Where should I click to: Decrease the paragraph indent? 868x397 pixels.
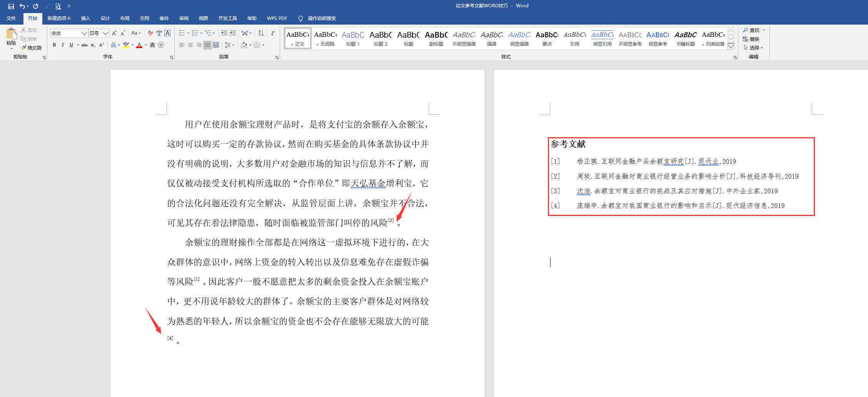pos(224,33)
